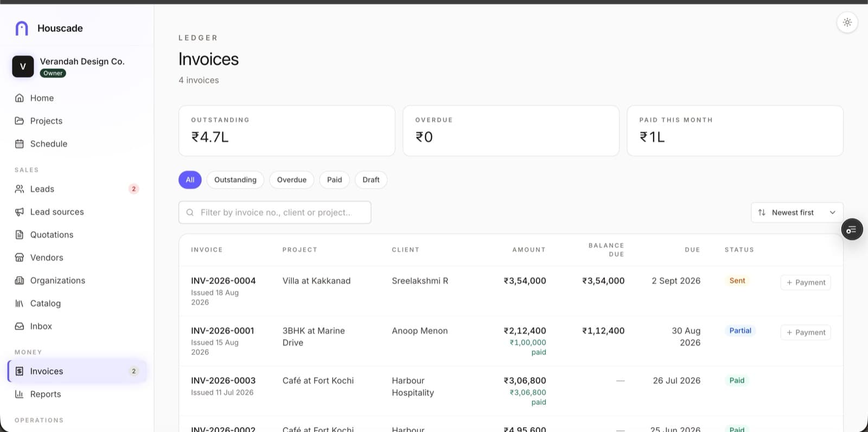Click the Reports bar chart icon
Image resolution: width=868 pixels, height=432 pixels.
coord(20,394)
